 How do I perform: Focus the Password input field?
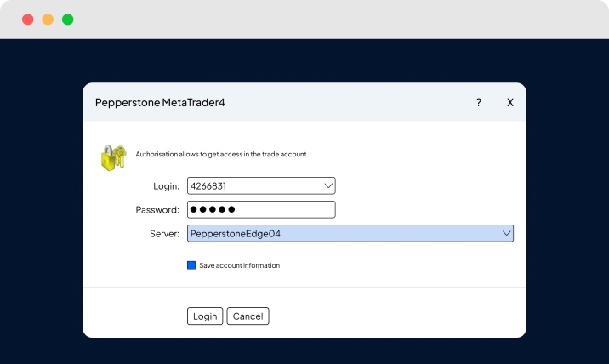click(x=261, y=209)
